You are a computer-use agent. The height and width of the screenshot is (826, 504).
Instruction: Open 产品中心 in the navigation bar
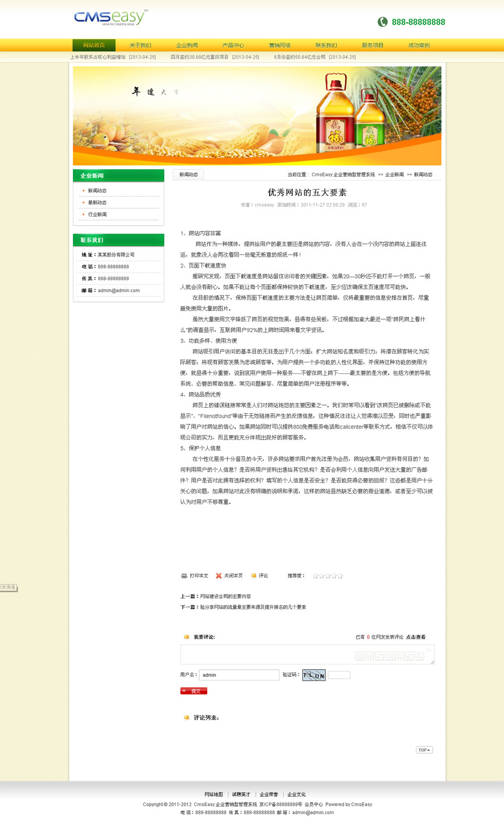[x=233, y=45]
